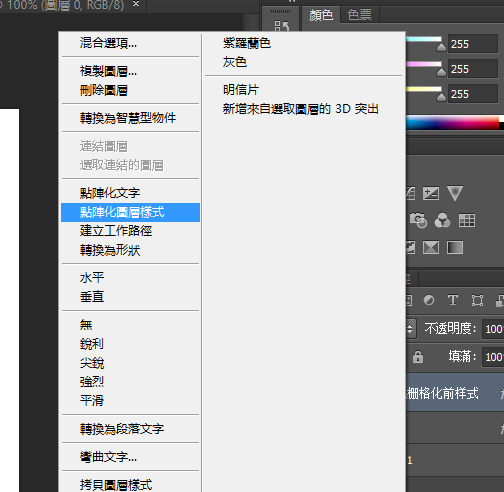Edit the first color value field 255
The image size is (504, 492).
473,44
